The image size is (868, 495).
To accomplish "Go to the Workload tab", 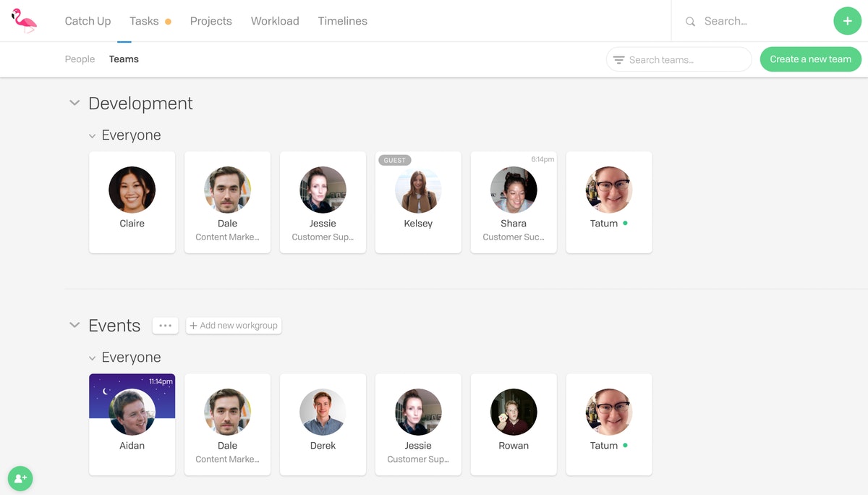I will (275, 21).
